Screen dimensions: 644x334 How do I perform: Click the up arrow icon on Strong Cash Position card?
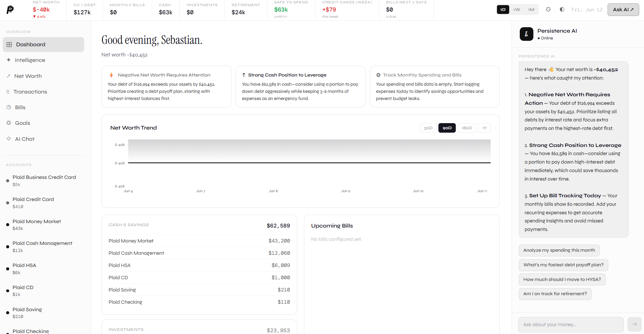coord(244,75)
